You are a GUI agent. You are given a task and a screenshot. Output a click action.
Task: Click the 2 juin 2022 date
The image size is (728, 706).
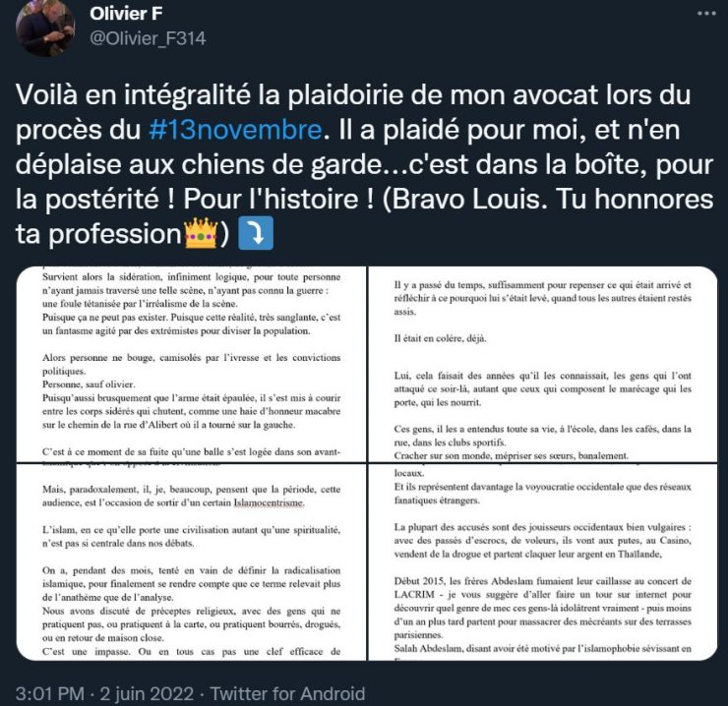pos(147,694)
